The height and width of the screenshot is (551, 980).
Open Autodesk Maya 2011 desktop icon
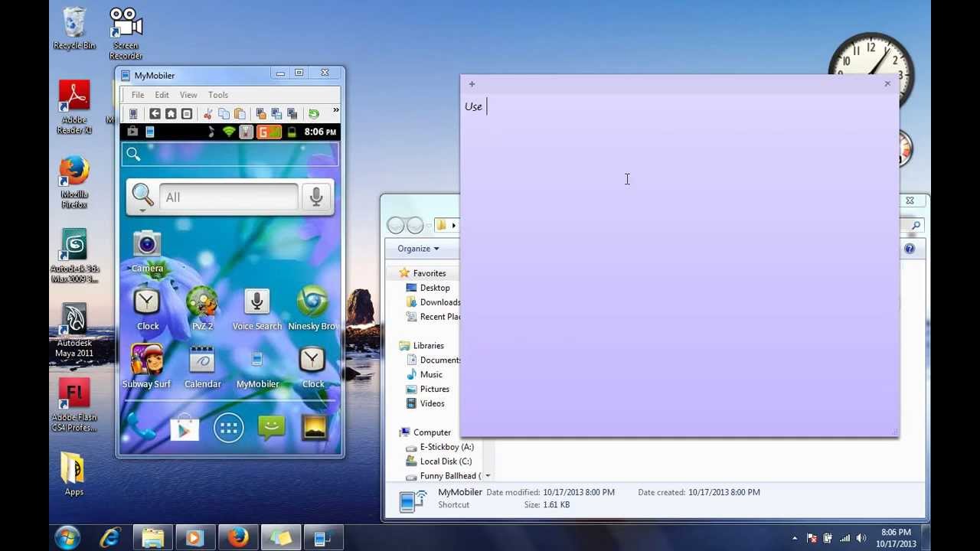tap(74, 331)
